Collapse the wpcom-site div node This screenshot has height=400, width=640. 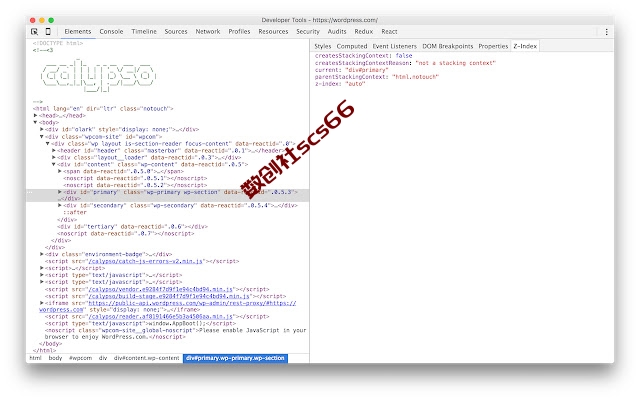point(42,136)
